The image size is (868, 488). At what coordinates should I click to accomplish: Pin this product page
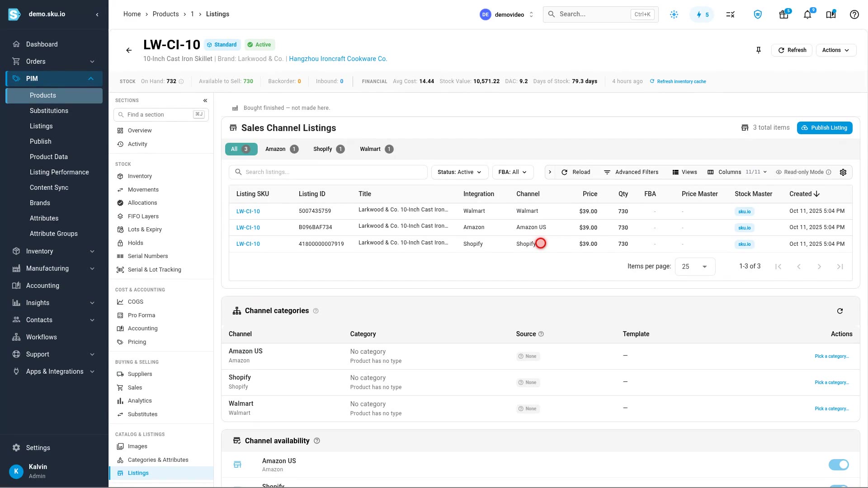pyautogui.click(x=759, y=50)
